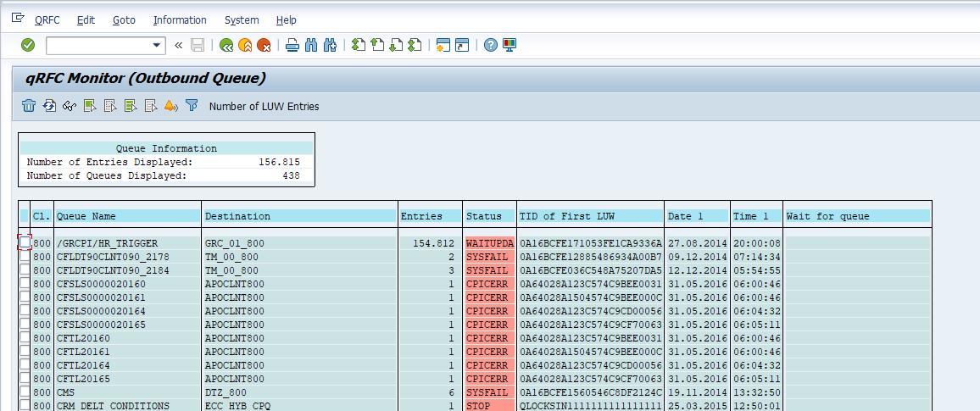
Task: Open the command field dropdown arrow
Action: click(157, 46)
